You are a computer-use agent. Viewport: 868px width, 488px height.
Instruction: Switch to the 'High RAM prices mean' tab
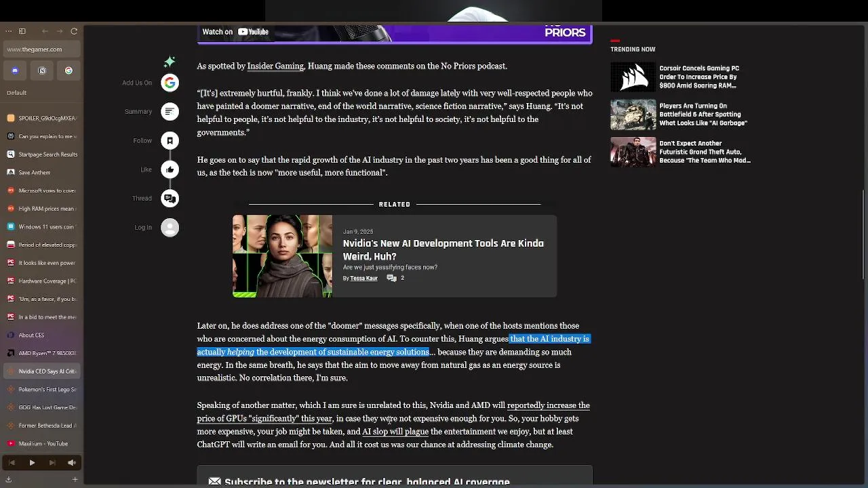tap(41, 209)
